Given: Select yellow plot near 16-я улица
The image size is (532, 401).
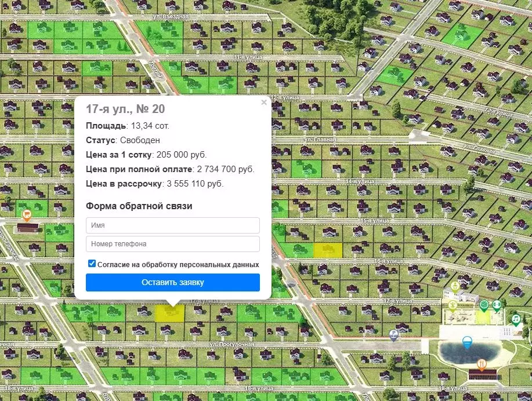Looking at the screenshot, I should pos(328,250).
